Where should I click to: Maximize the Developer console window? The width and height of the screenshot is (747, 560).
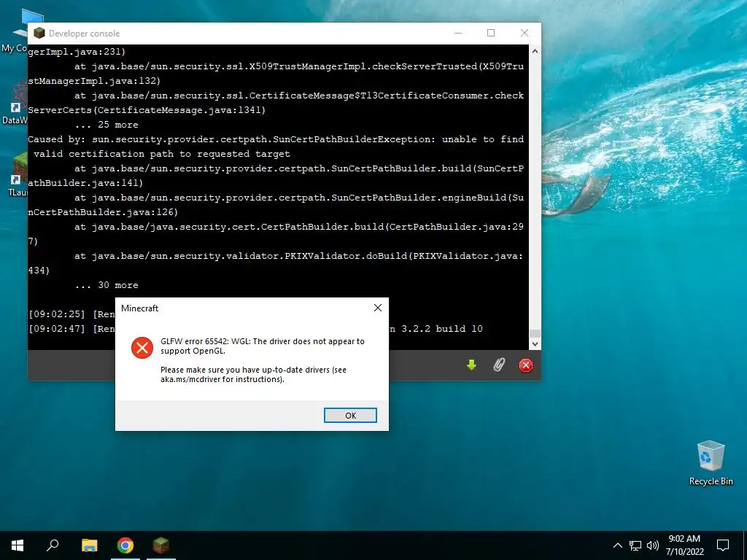pos(491,33)
